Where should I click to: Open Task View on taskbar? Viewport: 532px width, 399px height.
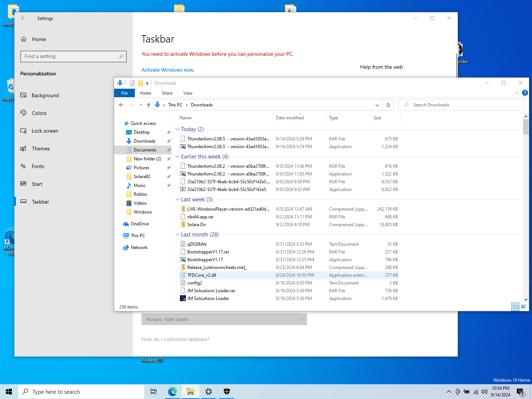point(154,392)
